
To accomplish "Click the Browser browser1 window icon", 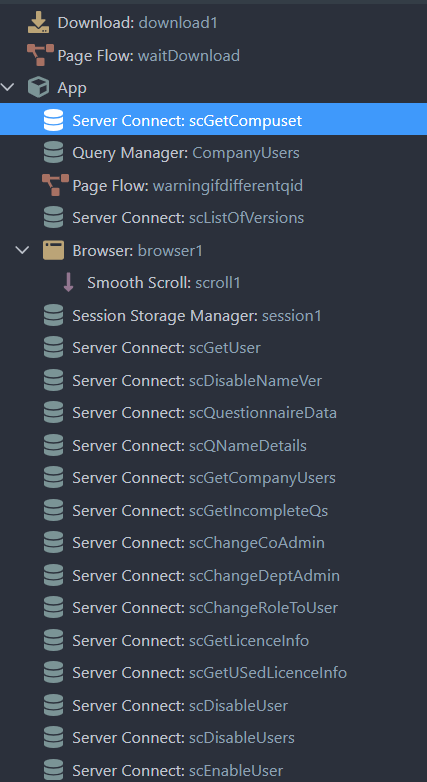I will [x=53, y=250].
